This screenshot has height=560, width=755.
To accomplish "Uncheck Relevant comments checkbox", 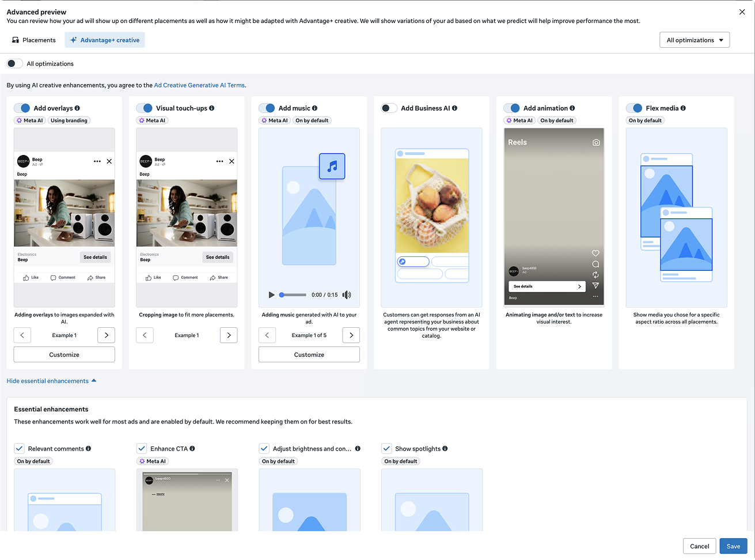I will click(20, 449).
